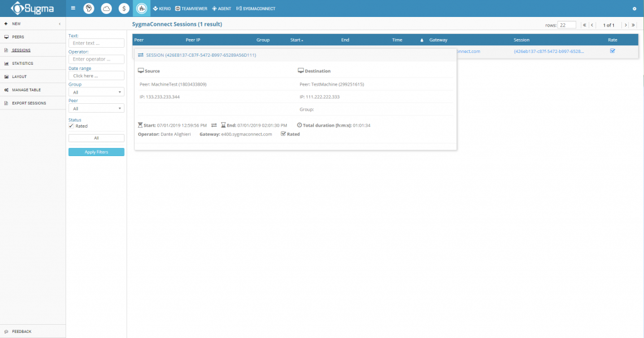
Task: Collapse the sidebar using the arrow beside New
Action: pyautogui.click(x=60, y=24)
